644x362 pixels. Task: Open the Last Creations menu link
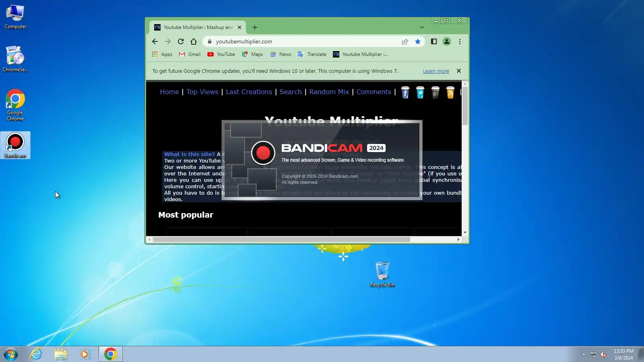[249, 92]
